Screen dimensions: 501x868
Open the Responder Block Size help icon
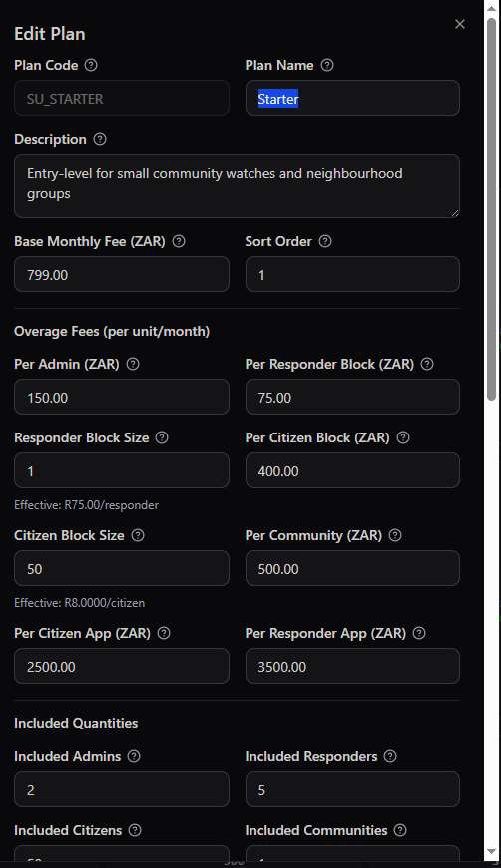(x=162, y=437)
